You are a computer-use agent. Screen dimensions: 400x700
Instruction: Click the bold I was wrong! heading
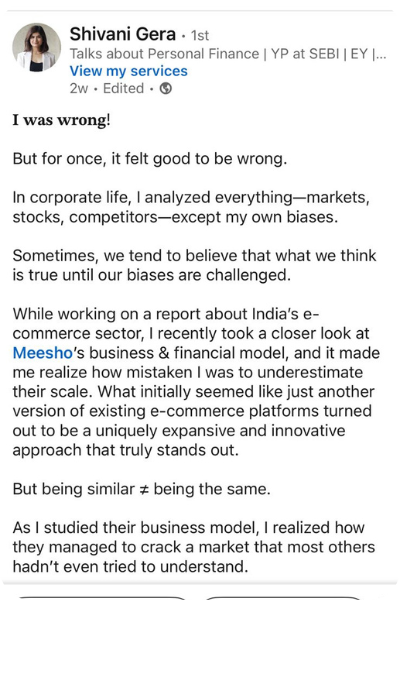click(x=61, y=120)
